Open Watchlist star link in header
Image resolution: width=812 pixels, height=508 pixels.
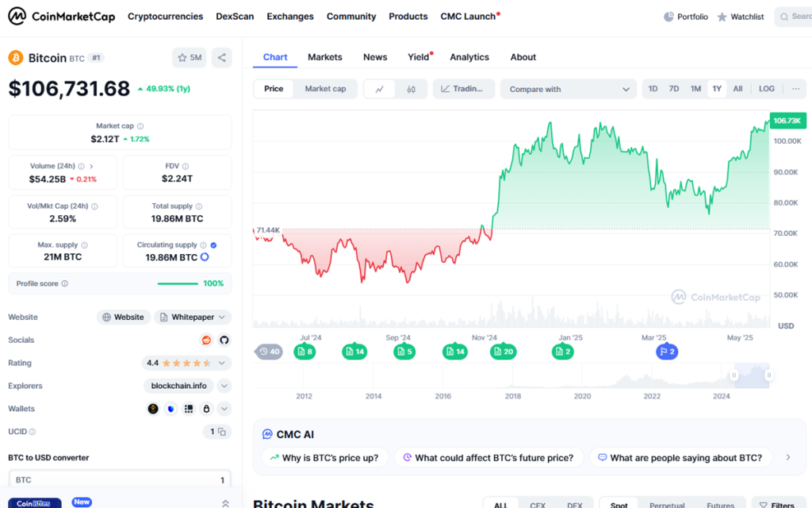[741, 17]
